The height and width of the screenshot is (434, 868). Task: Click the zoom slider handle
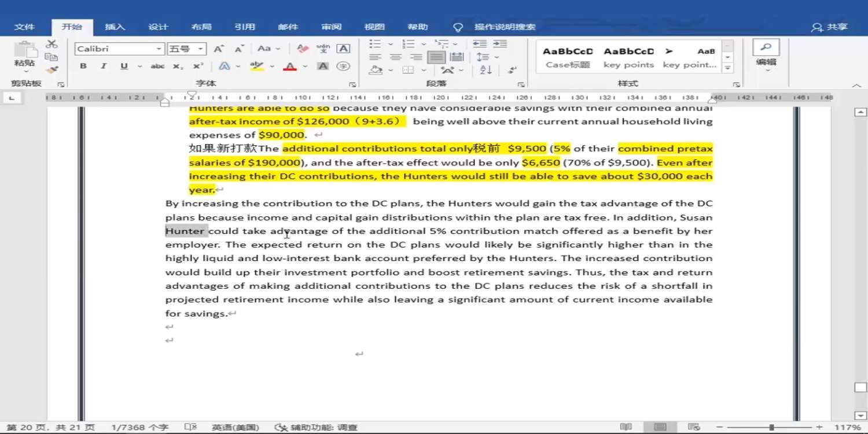click(771, 428)
